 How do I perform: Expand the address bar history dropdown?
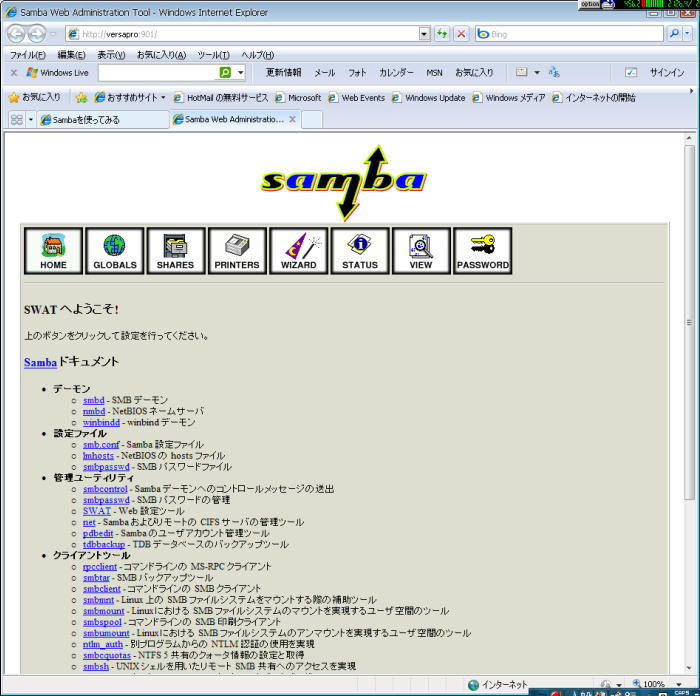pyautogui.click(x=425, y=34)
